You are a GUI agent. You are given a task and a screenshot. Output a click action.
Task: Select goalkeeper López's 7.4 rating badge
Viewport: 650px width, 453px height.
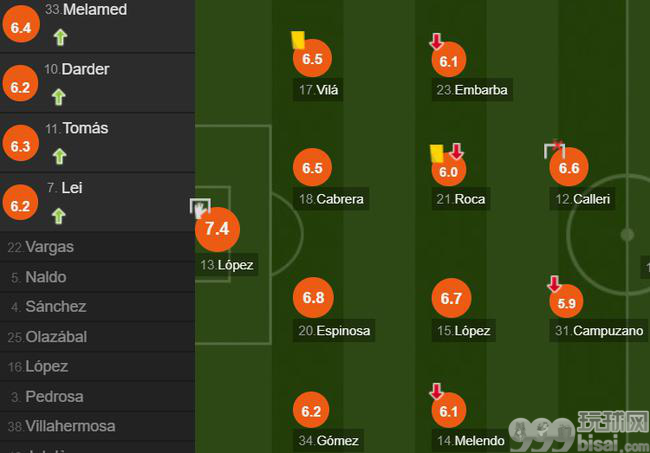pos(218,229)
